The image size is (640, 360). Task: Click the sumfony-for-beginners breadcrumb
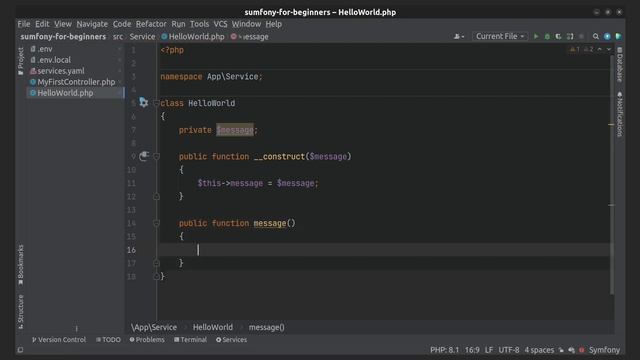point(63,37)
